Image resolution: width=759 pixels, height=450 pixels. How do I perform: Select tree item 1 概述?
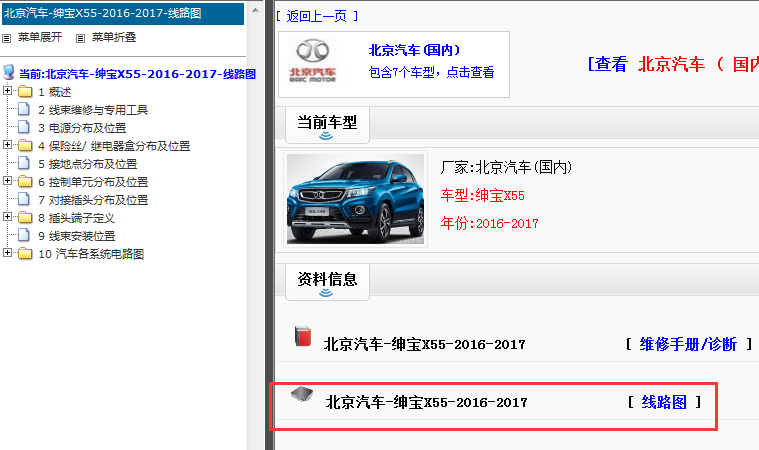pyautogui.click(x=55, y=92)
